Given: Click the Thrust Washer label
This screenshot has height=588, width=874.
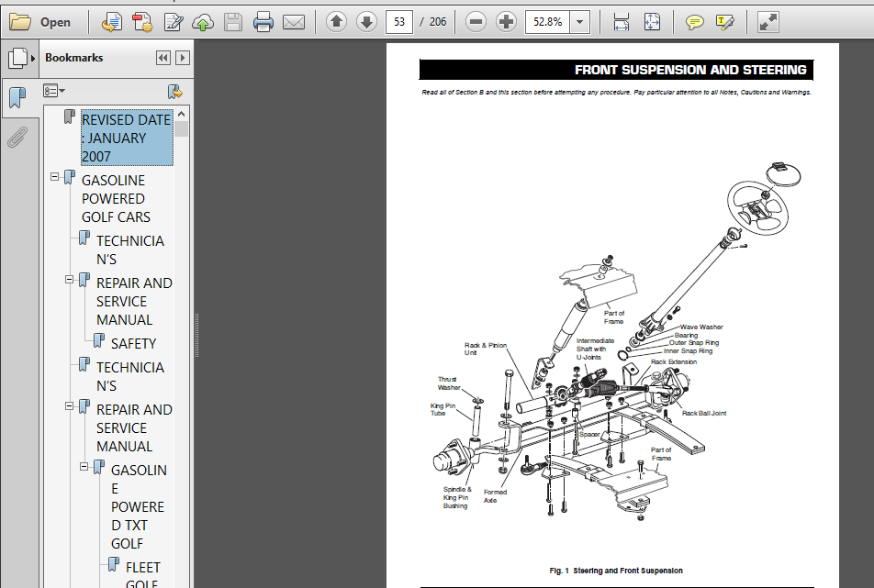Looking at the screenshot, I should tap(449, 383).
